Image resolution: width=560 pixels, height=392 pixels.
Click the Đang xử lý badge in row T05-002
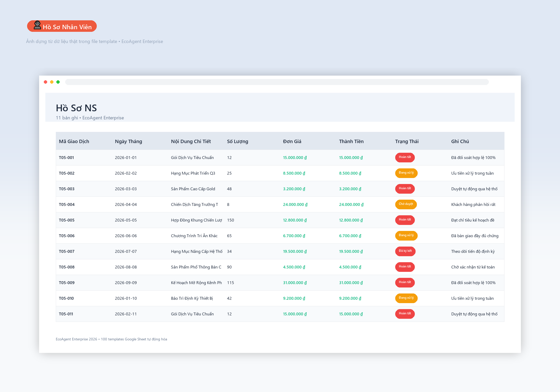tap(406, 173)
